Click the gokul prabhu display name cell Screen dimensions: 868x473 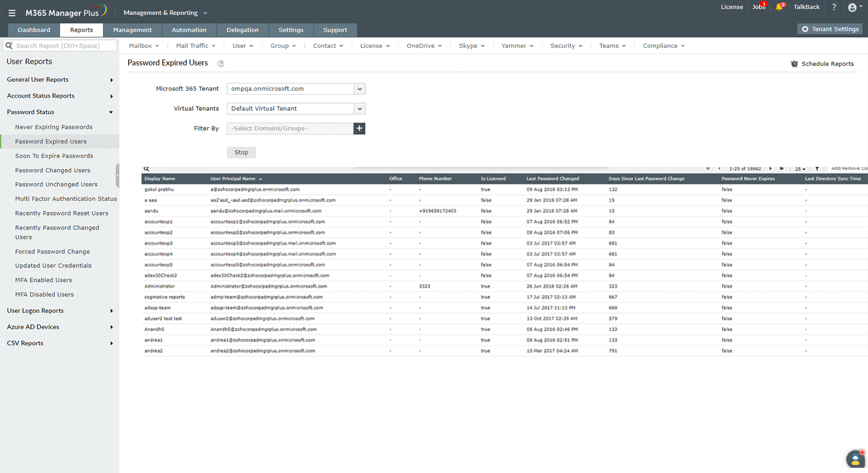pyautogui.click(x=159, y=190)
